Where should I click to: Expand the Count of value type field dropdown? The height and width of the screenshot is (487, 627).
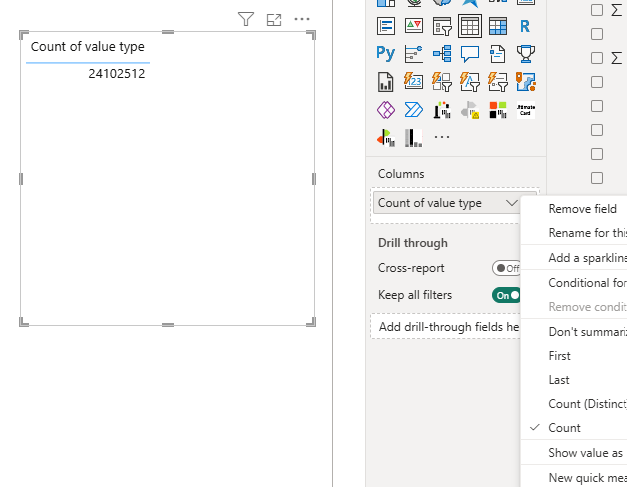pos(511,203)
